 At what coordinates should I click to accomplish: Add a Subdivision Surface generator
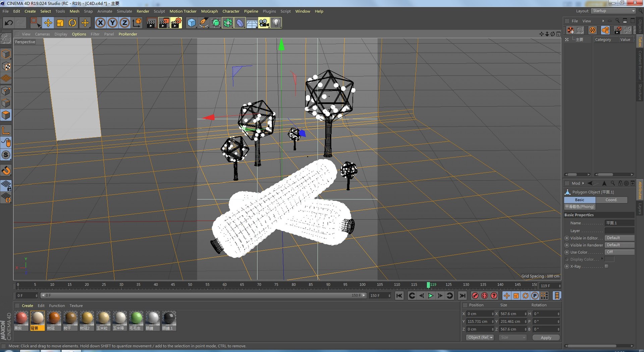coord(216,23)
